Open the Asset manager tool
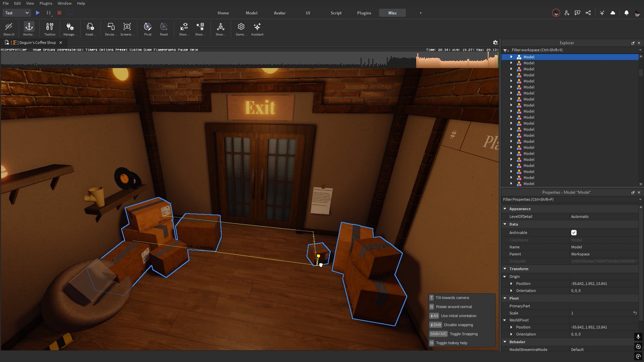Image resolution: width=644 pixels, height=362 pixels. [x=91, y=29]
